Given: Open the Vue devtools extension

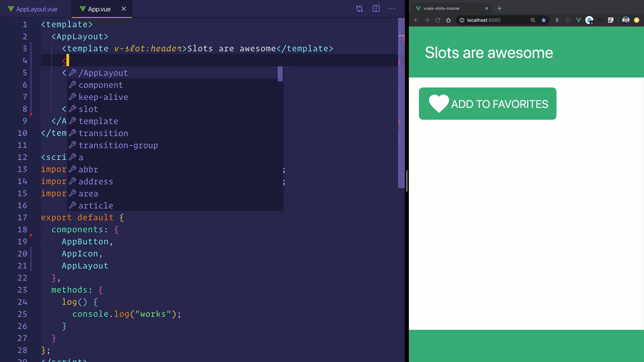Looking at the screenshot, I should [579, 20].
